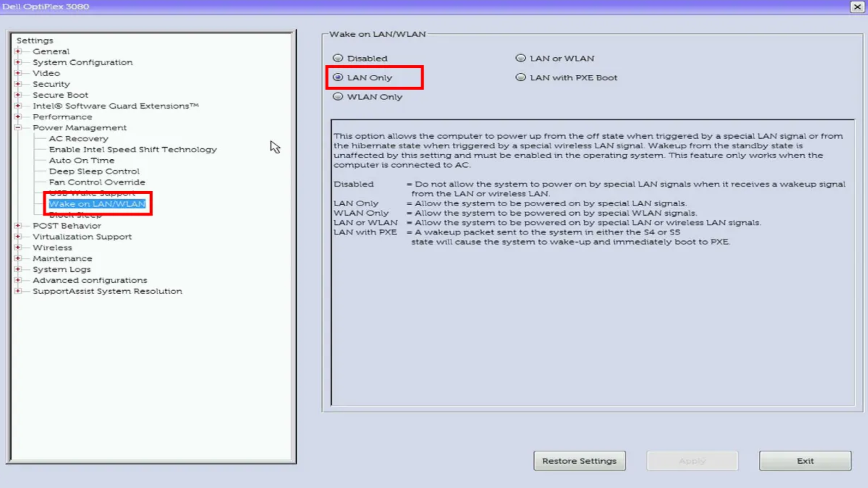The height and width of the screenshot is (488, 868).
Task: Select the Wireless category label
Action: tap(52, 247)
